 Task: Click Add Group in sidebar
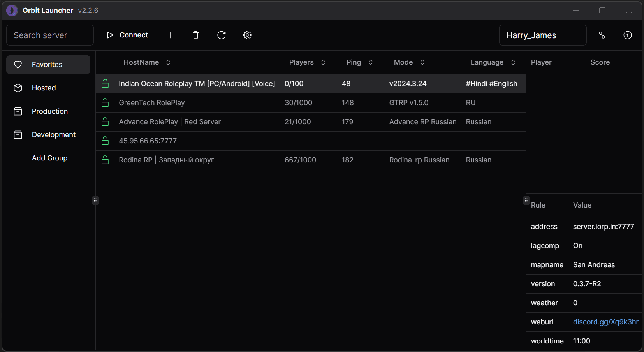[49, 158]
